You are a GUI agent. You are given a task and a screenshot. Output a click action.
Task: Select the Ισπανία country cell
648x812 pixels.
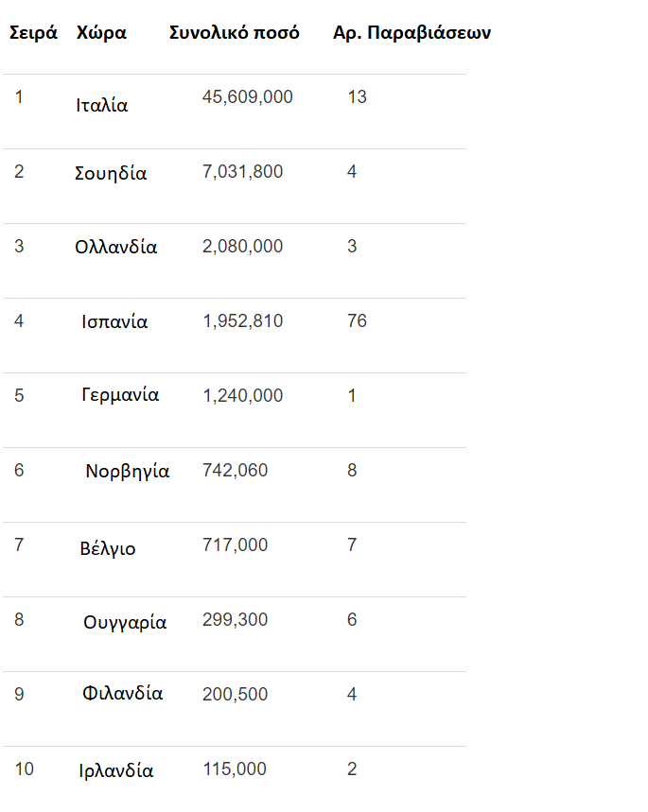(114, 322)
